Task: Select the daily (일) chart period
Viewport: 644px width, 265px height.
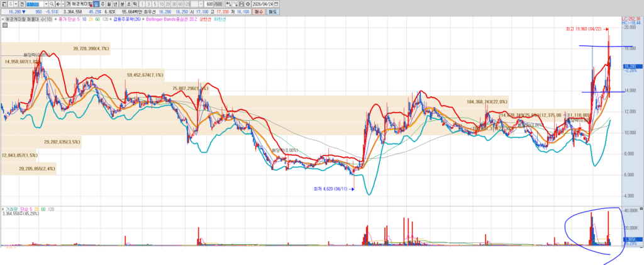Action: click(96, 4)
